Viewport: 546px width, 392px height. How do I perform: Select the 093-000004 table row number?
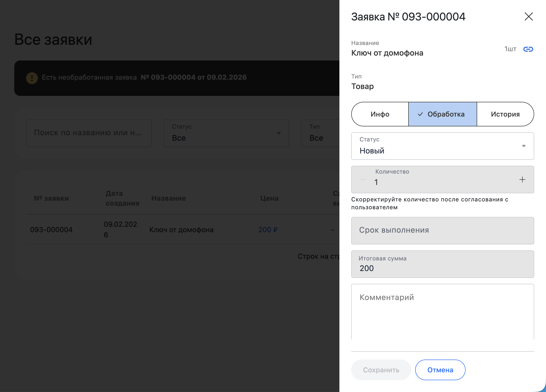coord(51,230)
